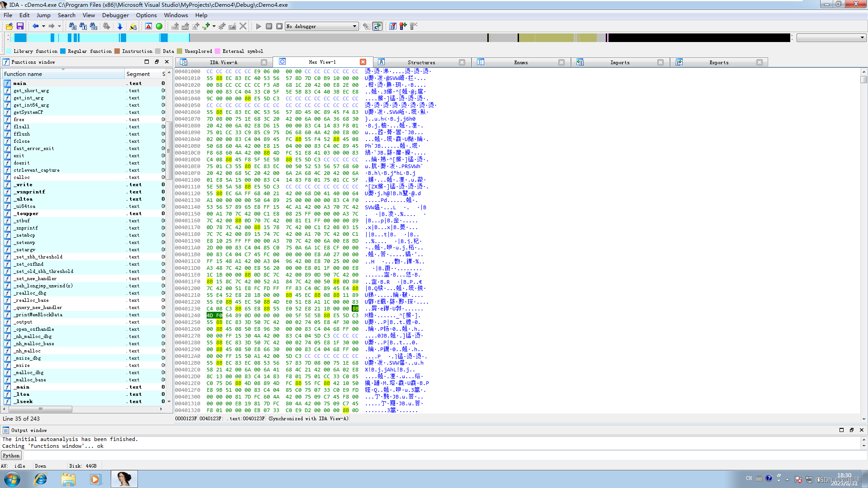This screenshot has height=488, width=868.
Task: Select the get_short_arg function row
Action: pyautogui.click(x=84, y=90)
